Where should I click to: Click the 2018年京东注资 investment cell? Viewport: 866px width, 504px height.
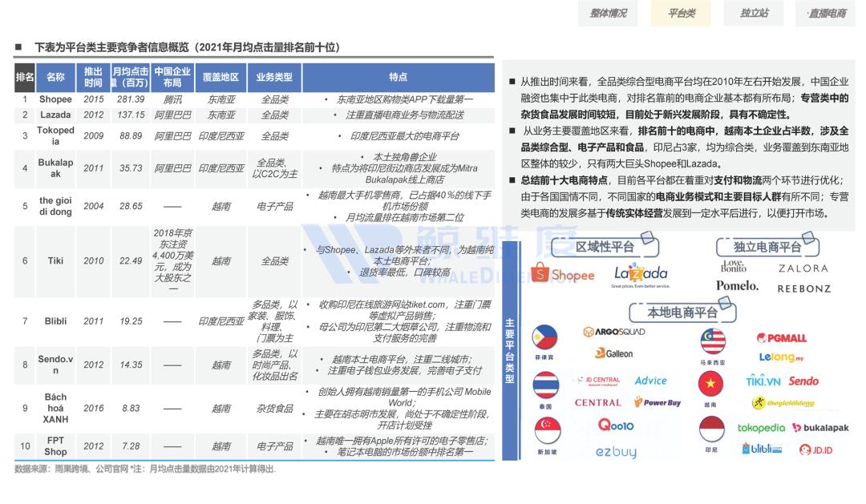click(x=173, y=260)
